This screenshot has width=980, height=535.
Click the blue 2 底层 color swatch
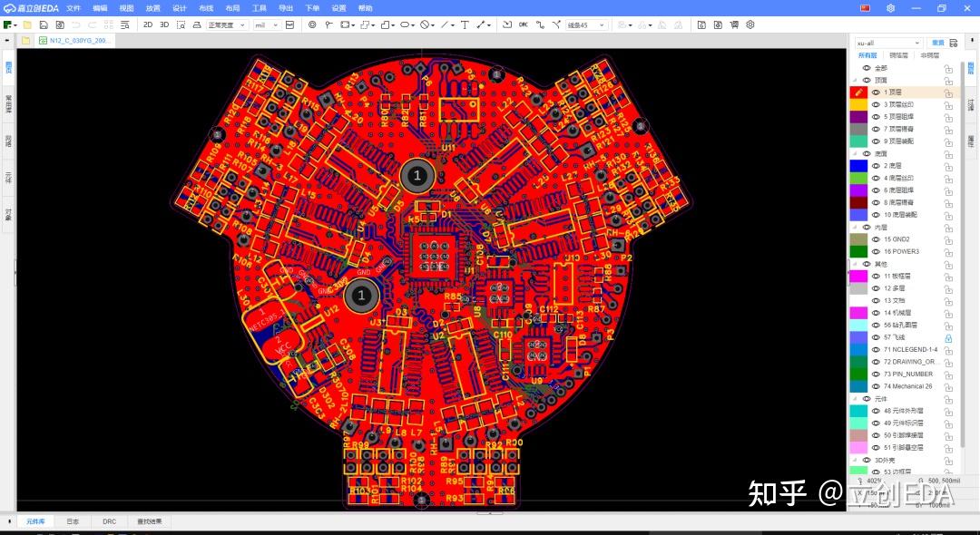coord(858,165)
